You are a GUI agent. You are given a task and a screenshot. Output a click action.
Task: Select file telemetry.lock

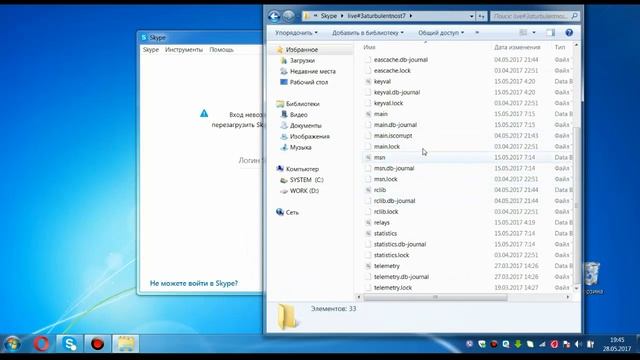pos(393,288)
